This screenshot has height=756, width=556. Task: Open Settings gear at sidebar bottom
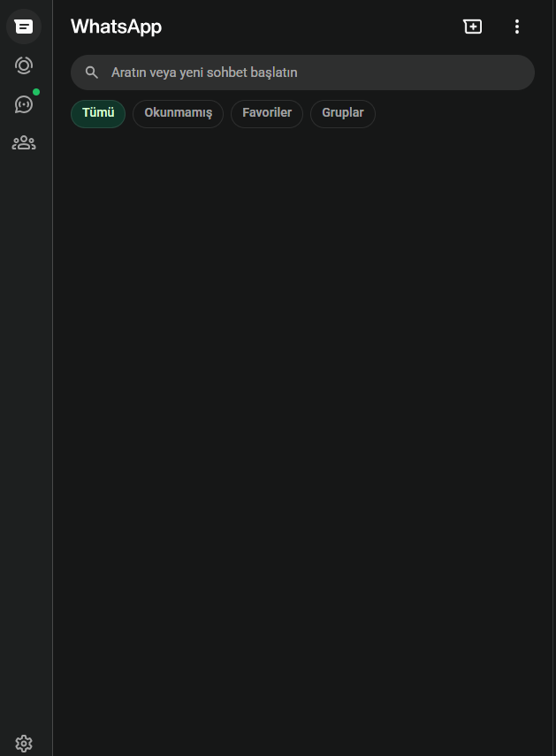coord(24,744)
